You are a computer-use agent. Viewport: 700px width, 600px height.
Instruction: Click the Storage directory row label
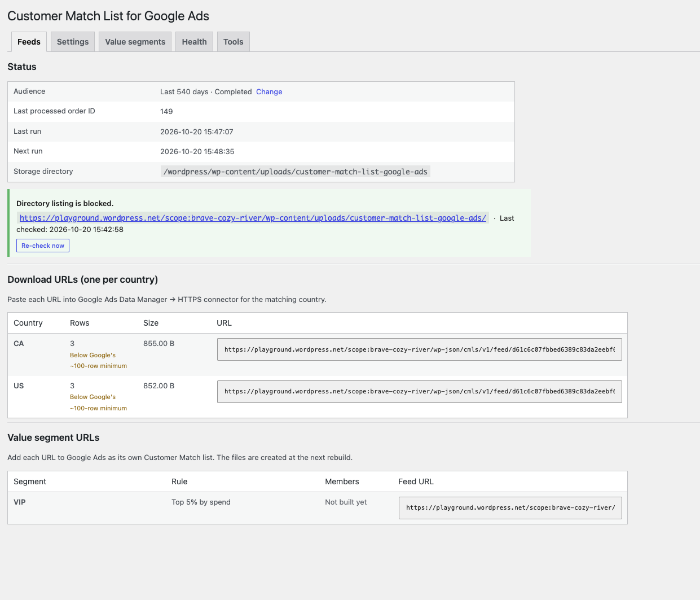[43, 172]
